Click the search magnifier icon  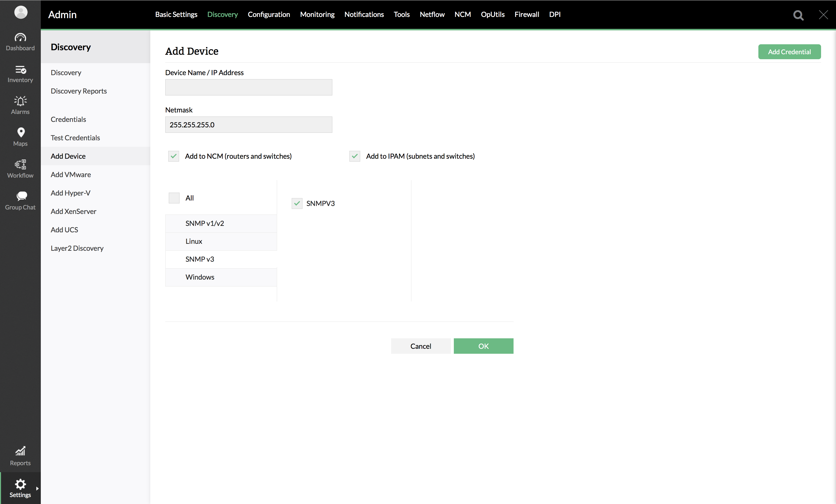(x=798, y=15)
